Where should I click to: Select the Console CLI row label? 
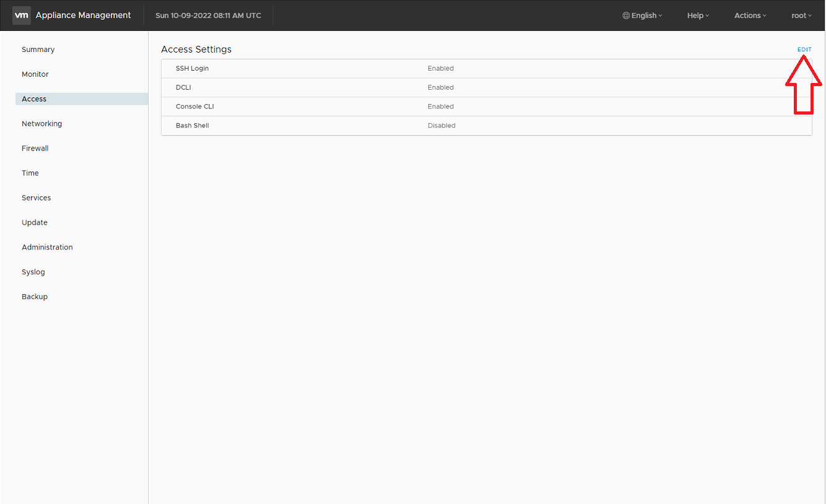pos(195,106)
